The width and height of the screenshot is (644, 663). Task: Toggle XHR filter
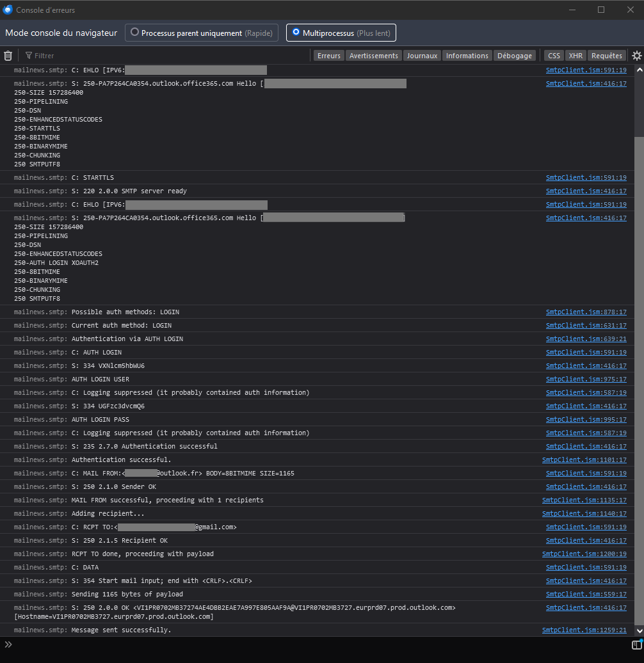575,56
